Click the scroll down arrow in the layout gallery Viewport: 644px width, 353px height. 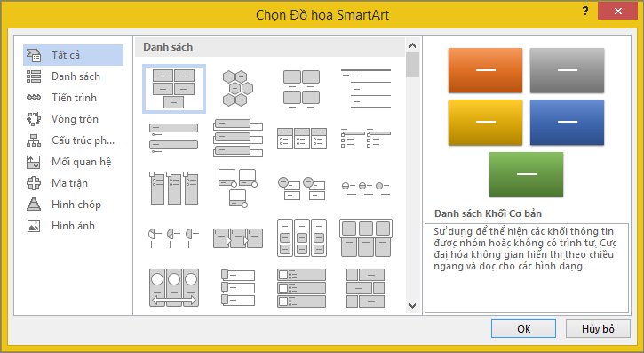pos(413,306)
